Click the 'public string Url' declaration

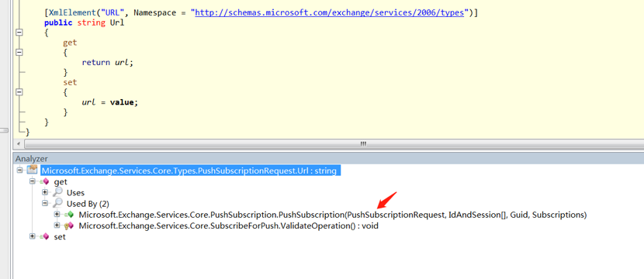point(85,22)
